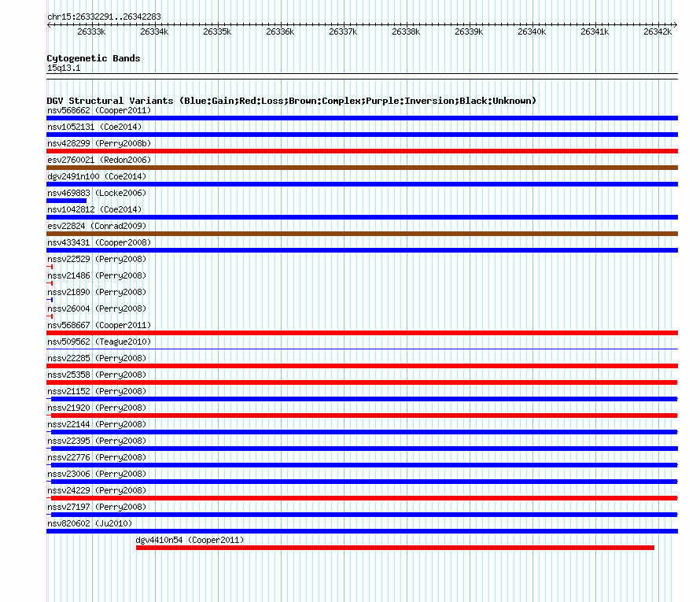700x602 pixels.
Task: Click the nsv469883 (Locke2006) label
Action: pyautogui.click(x=97, y=193)
